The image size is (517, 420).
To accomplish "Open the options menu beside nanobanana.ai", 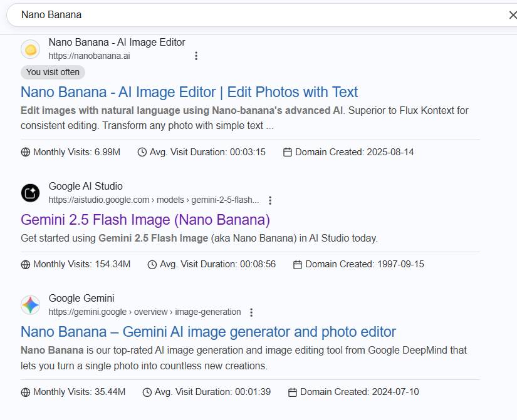I will click(196, 56).
